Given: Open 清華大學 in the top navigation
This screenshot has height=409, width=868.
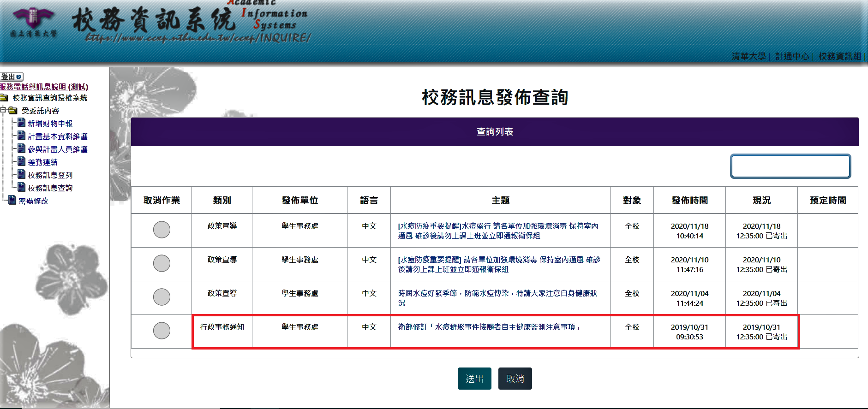Looking at the screenshot, I should pyautogui.click(x=748, y=56).
